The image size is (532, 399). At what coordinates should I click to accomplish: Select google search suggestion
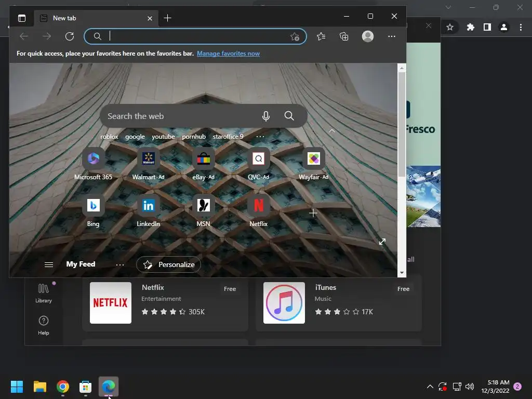[135, 137]
